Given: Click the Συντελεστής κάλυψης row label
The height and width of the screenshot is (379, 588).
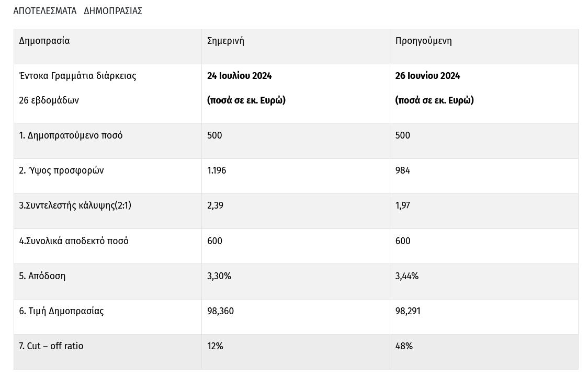Looking at the screenshot, I should tap(75, 205).
